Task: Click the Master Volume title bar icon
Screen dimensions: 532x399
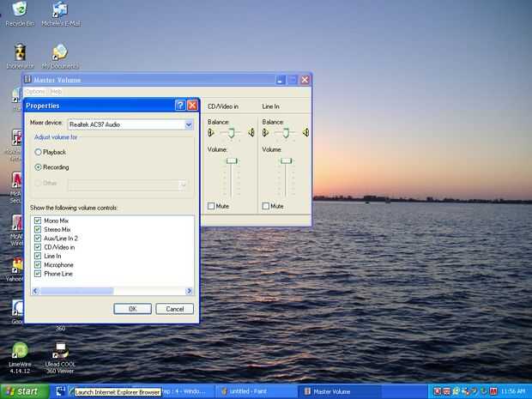Action: click(x=27, y=80)
